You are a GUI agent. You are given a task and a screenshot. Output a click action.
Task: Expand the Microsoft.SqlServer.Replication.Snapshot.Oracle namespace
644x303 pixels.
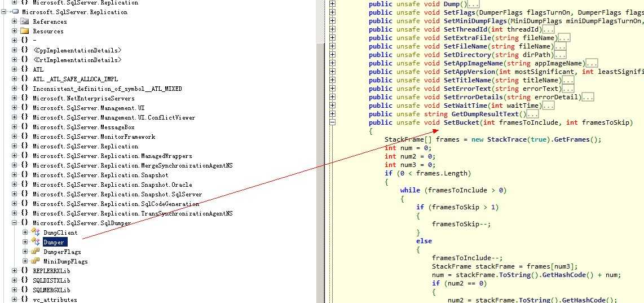coord(14,185)
